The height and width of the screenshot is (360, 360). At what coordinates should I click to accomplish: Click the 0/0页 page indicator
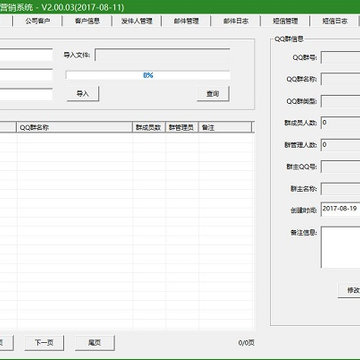[246, 343]
